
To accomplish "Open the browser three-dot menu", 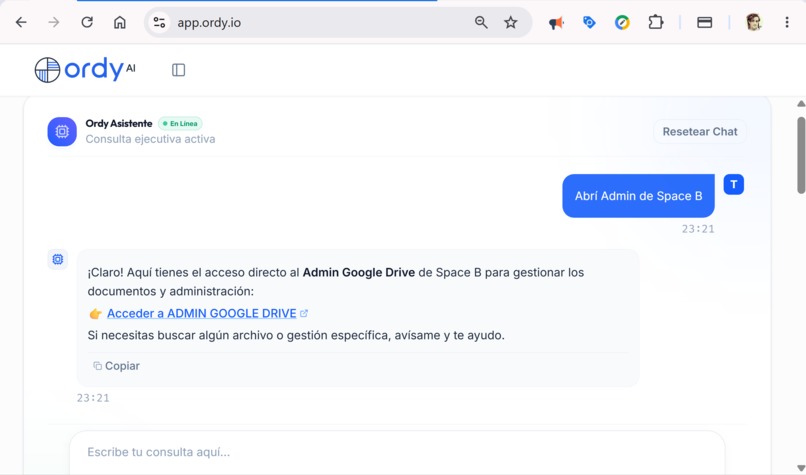I will click(787, 22).
